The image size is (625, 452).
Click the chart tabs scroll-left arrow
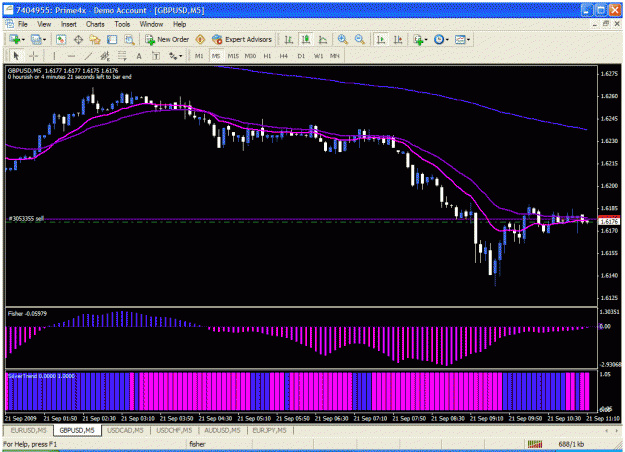tap(607, 430)
